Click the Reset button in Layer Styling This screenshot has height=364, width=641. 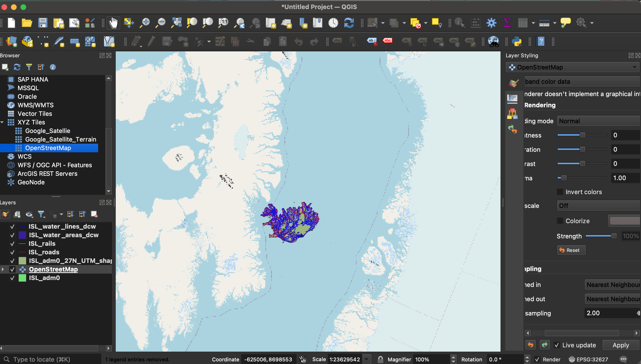(571, 250)
